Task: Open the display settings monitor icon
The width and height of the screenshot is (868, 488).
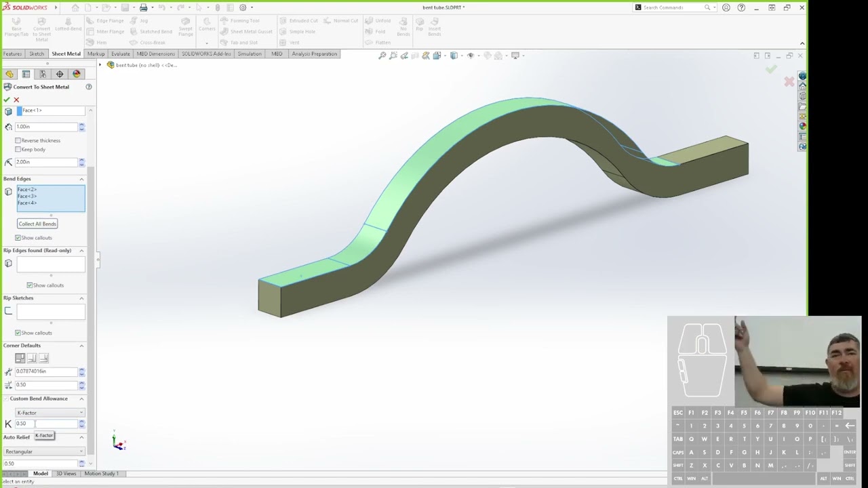Action: pos(515,56)
